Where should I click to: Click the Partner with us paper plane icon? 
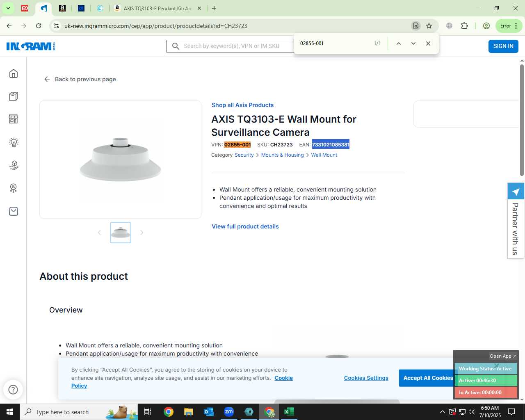coord(516,192)
